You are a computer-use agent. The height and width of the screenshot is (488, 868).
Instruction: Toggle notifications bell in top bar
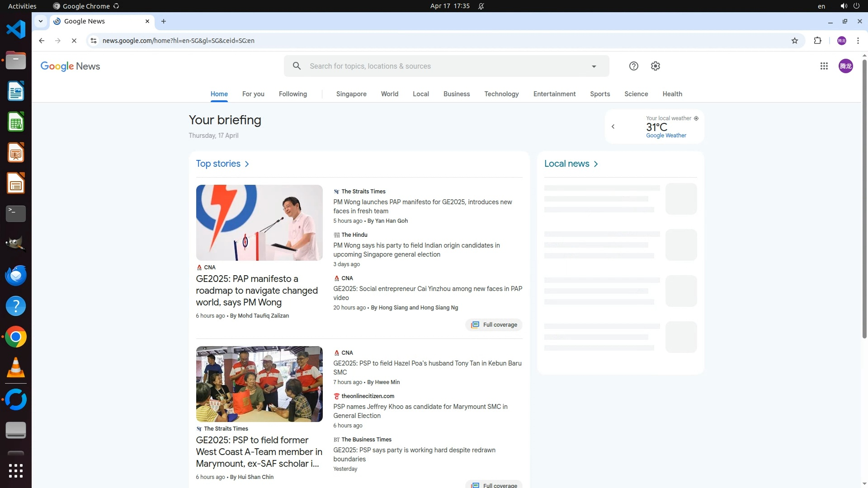(x=481, y=6)
